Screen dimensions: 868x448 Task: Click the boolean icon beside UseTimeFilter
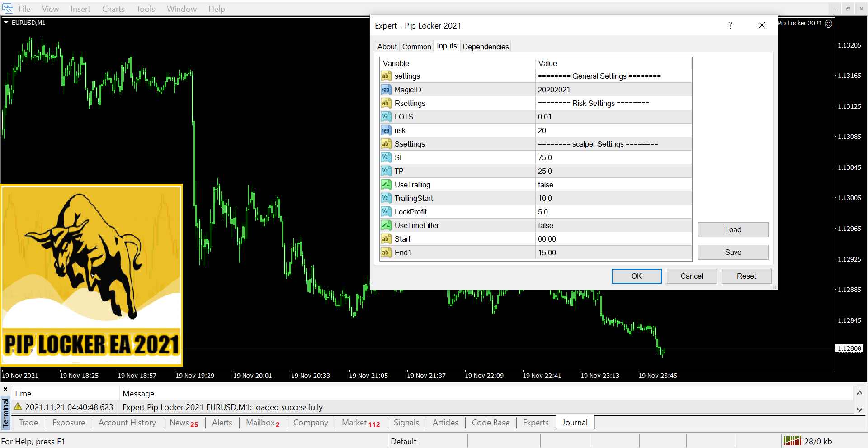(386, 225)
